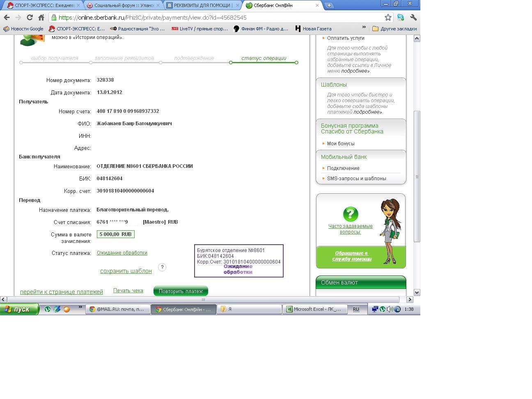Switch to the РЕКВИЗИТЫ ДЛЯ ПОМОЩИ tab

202,5
